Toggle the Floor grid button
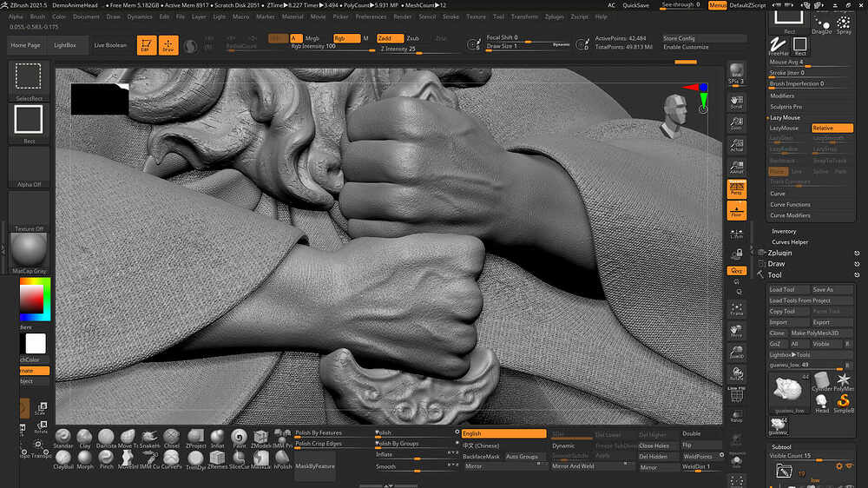Screen dimensions: 868x488 (x=736, y=210)
